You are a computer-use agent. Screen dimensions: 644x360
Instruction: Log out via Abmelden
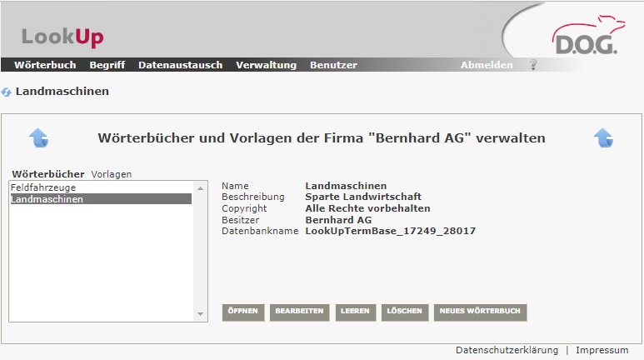point(487,65)
